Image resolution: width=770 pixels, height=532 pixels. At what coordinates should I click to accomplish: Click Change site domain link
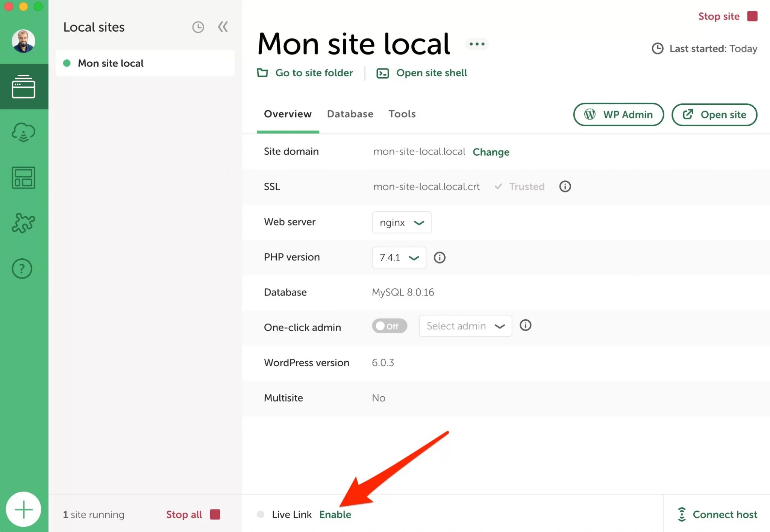(491, 152)
